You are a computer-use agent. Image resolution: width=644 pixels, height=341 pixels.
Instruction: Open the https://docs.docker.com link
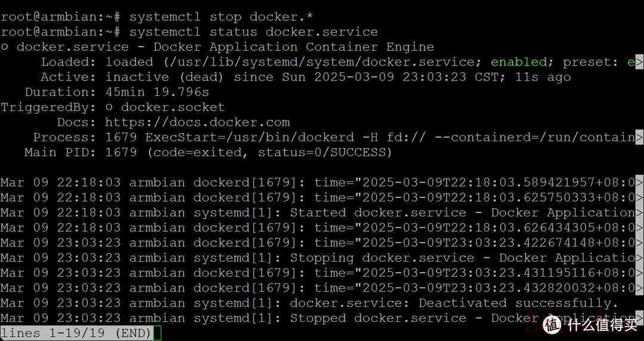pyautogui.click(x=197, y=122)
